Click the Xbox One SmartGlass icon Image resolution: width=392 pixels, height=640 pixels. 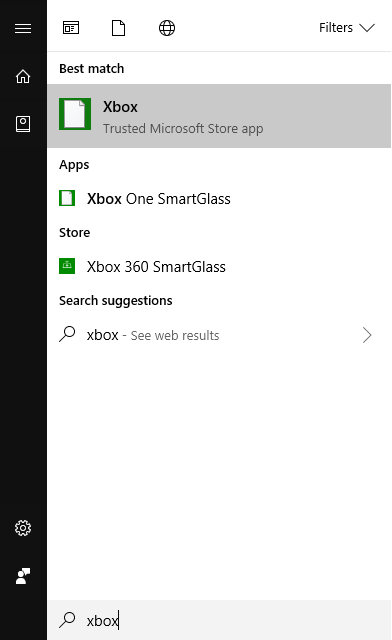(x=67, y=198)
